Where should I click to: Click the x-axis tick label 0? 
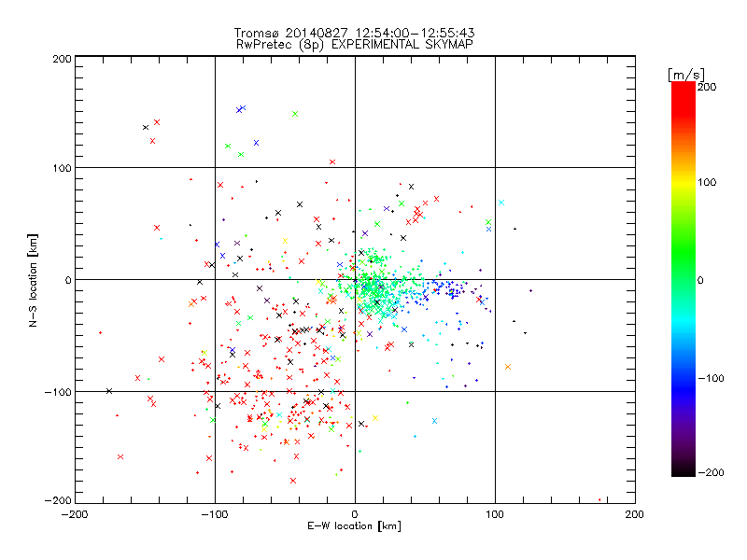pyautogui.click(x=355, y=514)
